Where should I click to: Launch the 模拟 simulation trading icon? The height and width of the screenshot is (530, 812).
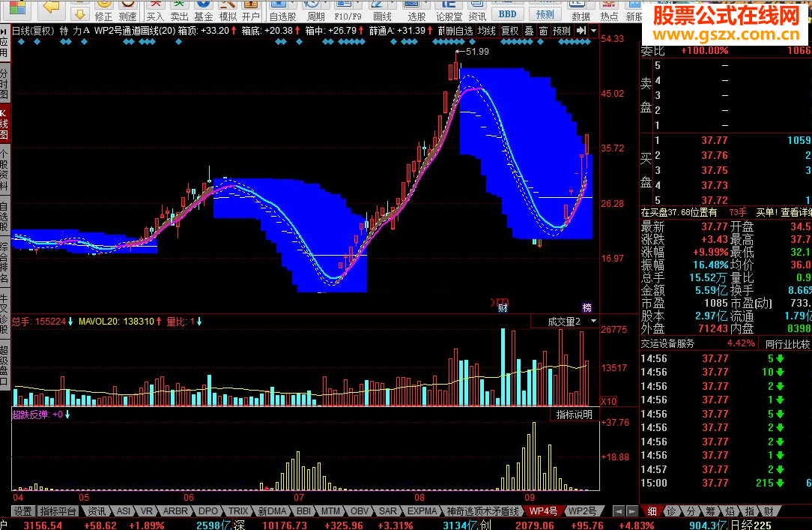[228, 11]
